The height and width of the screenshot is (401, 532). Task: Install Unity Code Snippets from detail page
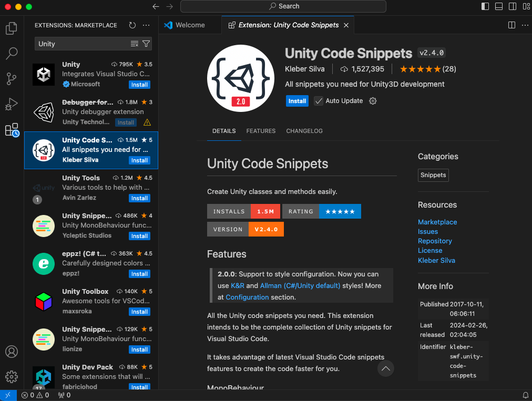tap(297, 101)
